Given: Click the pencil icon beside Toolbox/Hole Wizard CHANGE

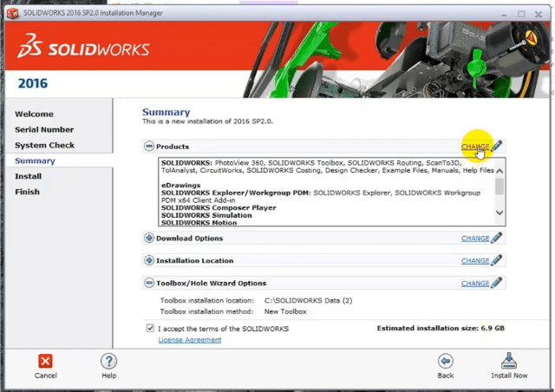Looking at the screenshot, I should coord(497,283).
